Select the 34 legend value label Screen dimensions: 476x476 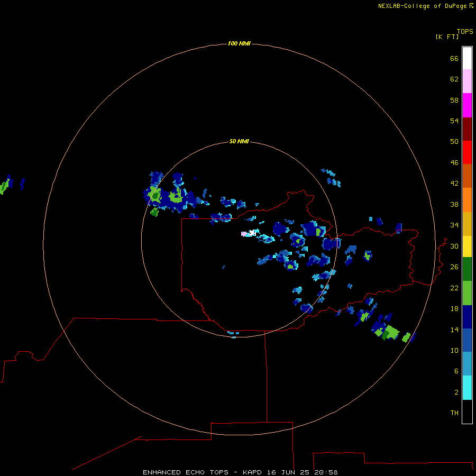point(454,225)
